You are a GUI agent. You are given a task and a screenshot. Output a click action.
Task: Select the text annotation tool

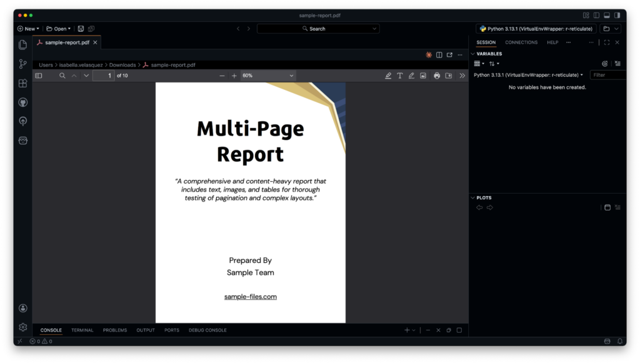click(x=400, y=75)
